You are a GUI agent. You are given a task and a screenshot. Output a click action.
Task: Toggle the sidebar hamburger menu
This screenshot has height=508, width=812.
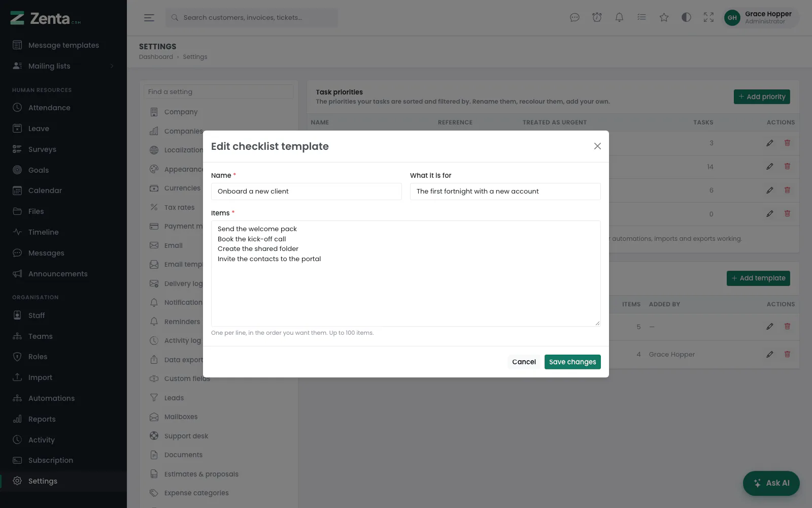pos(149,18)
